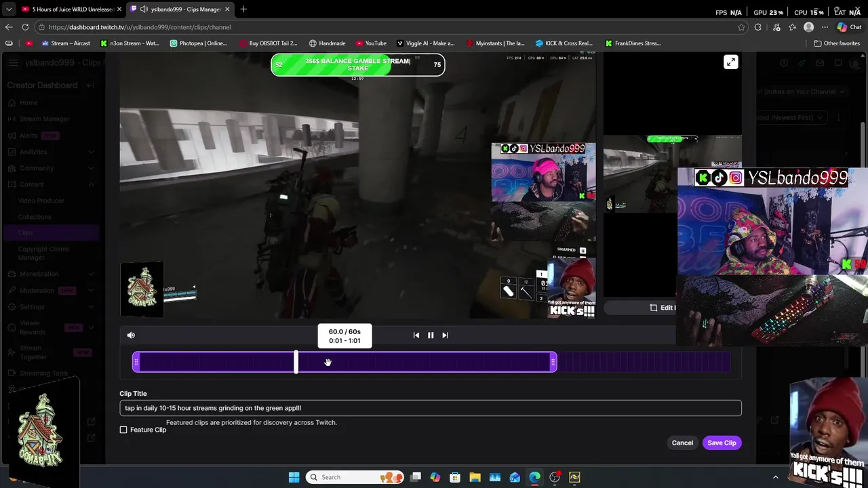The width and height of the screenshot is (868, 488).
Task: Expand the Other favorites folder
Action: pos(837,43)
